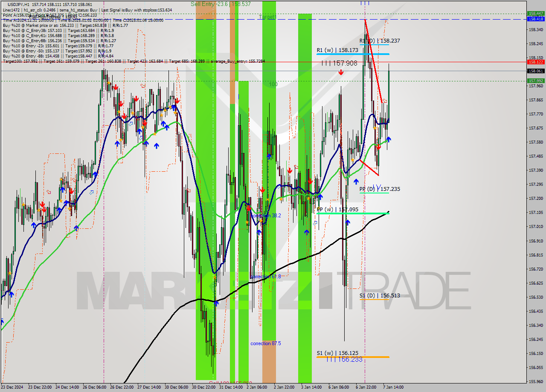This screenshot has height=392, width=546.
Task: Click the green 157.992 price tag on the axis
Action: [x=536, y=81]
